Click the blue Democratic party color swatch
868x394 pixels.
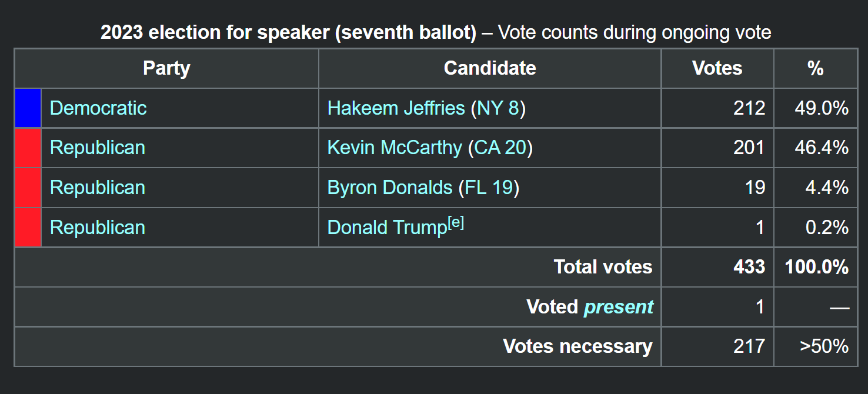pyautogui.click(x=28, y=108)
